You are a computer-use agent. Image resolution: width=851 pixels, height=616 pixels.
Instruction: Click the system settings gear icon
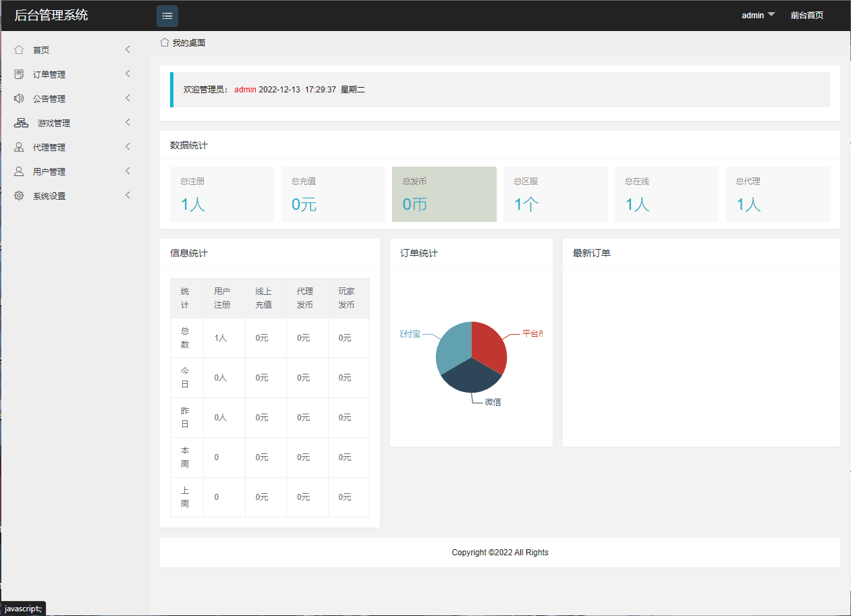[x=19, y=196]
